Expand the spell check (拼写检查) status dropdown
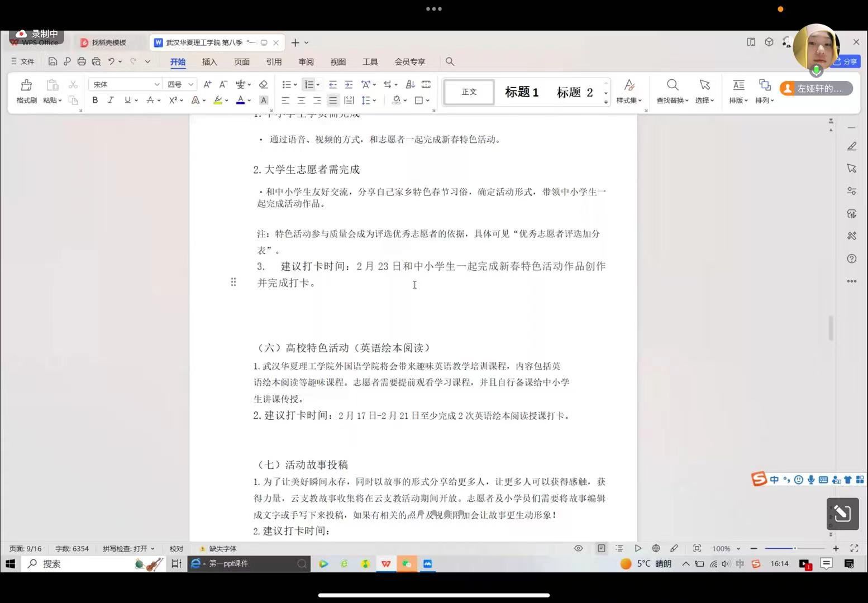The image size is (868, 603). pyautogui.click(x=128, y=549)
